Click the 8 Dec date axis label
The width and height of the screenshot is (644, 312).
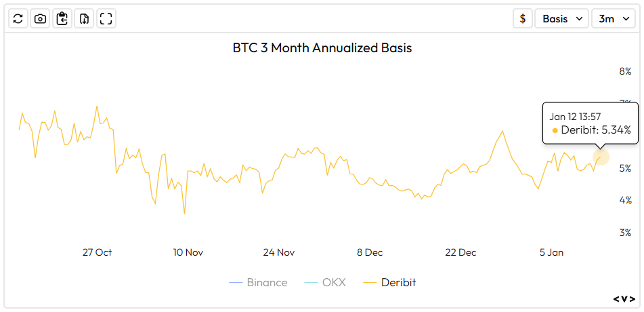point(370,252)
